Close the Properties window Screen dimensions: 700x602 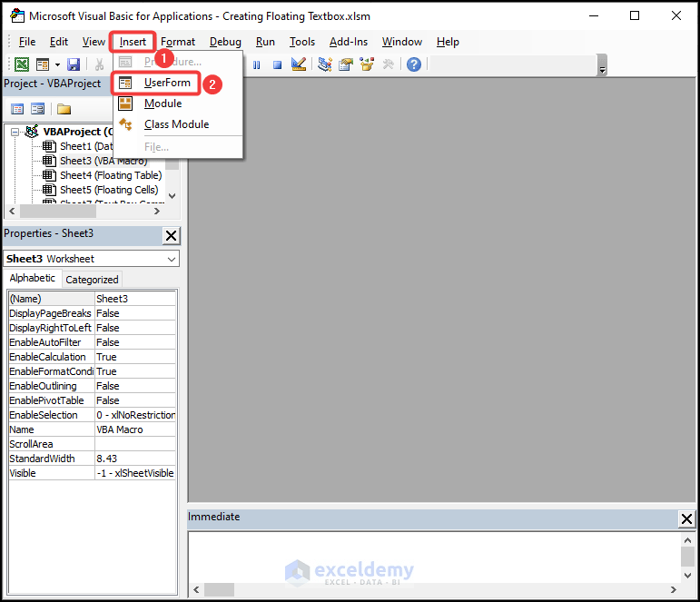tap(171, 236)
